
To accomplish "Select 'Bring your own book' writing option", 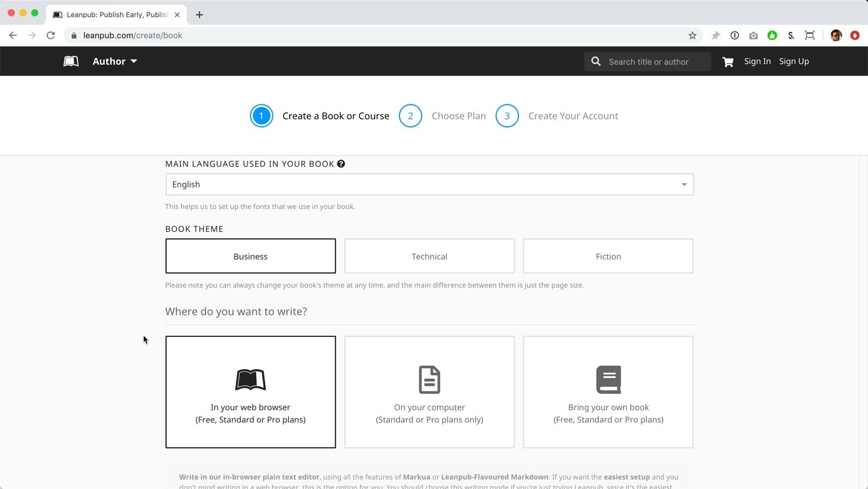I will [608, 392].
